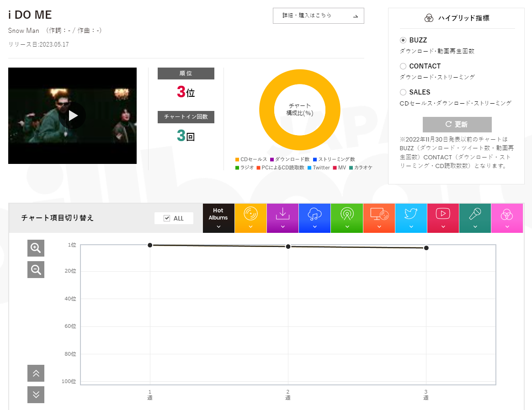Select the green radio broadcast icon
The width and height of the screenshot is (532, 410).
tap(347, 214)
